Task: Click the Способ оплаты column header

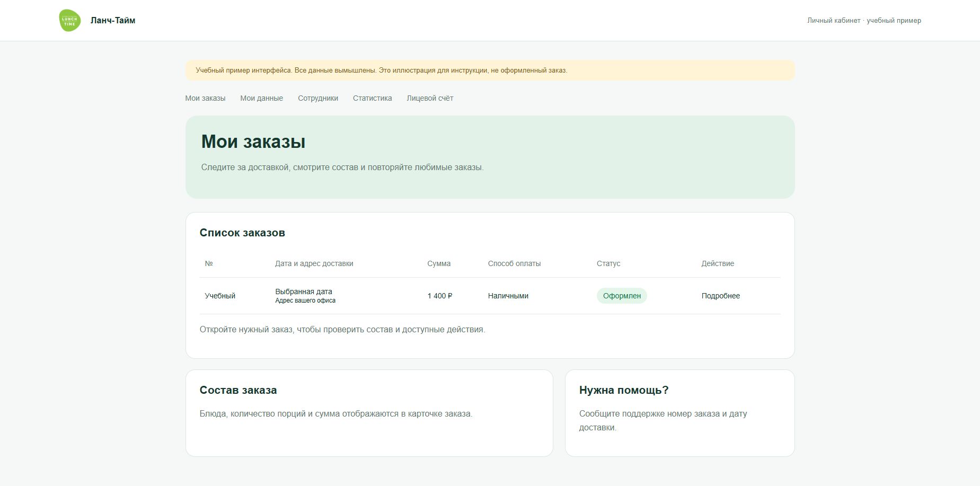Action: coord(515,263)
